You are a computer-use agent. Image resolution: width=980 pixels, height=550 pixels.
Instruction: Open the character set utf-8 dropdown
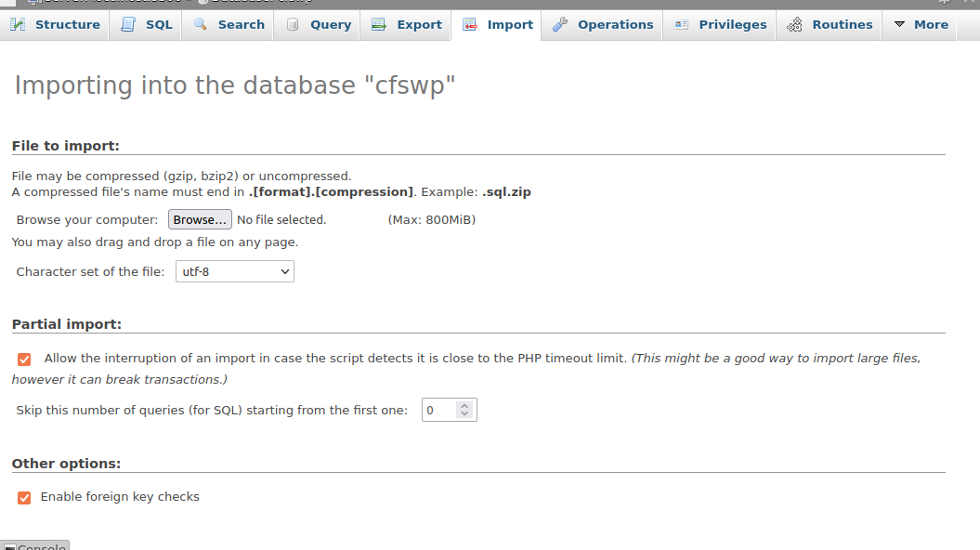tap(234, 271)
